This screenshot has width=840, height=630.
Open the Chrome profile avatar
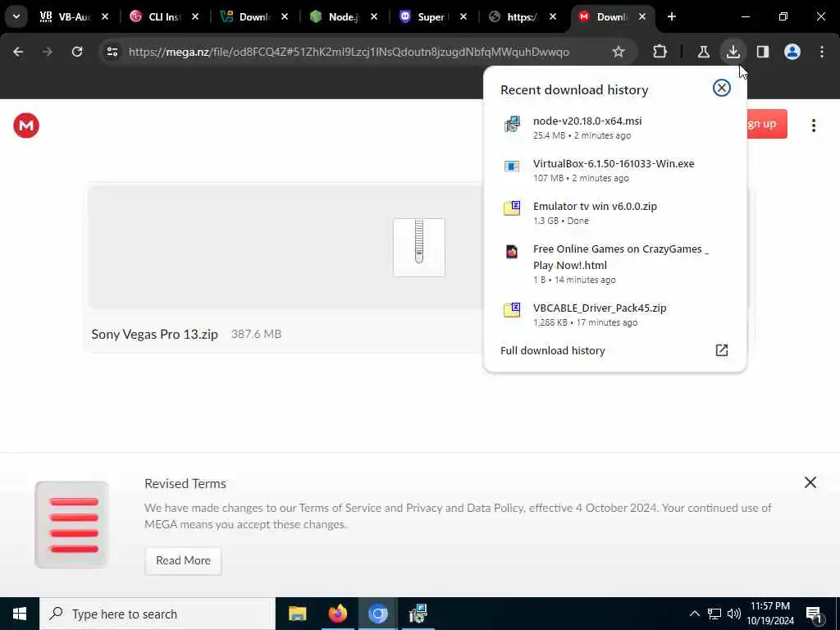[792, 52]
